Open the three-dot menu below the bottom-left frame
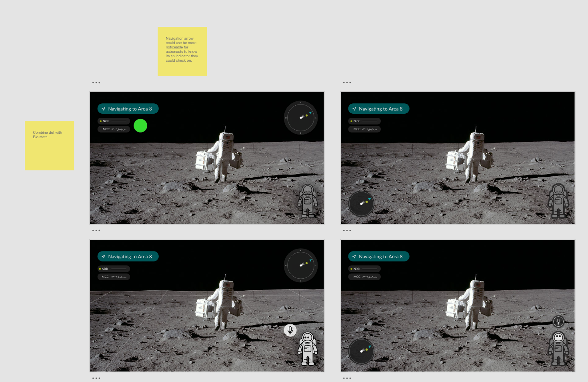This screenshot has width=588, height=382. coord(96,378)
